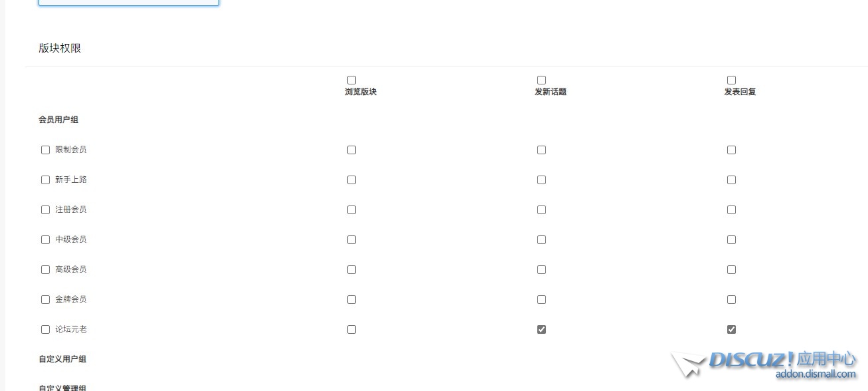Image resolution: width=868 pixels, height=391 pixels.
Task: Select the 高级会员 row checkbox
Action: (x=45, y=270)
